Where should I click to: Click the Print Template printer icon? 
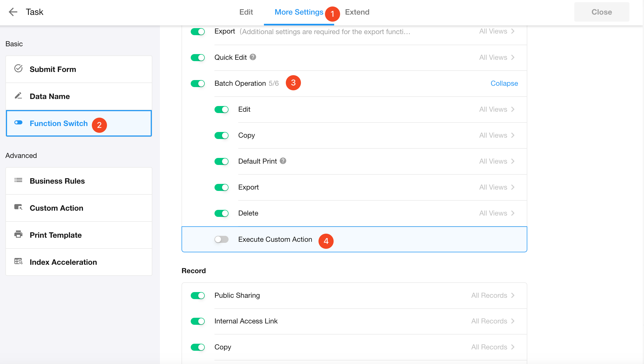pos(18,234)
